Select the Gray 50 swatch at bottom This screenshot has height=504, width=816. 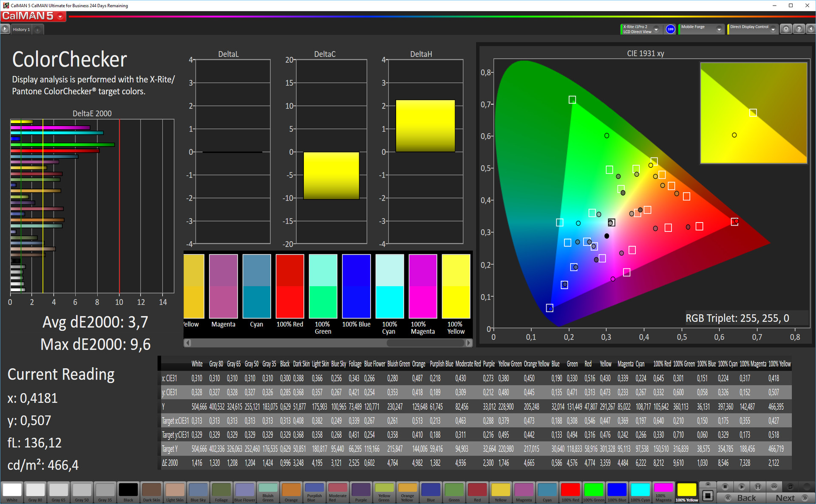coord(82,492)
